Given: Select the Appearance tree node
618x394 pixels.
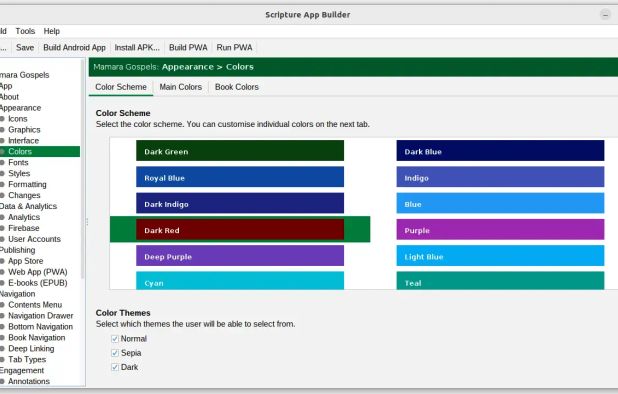Looking at the screenshot, I should coord(20,108).
